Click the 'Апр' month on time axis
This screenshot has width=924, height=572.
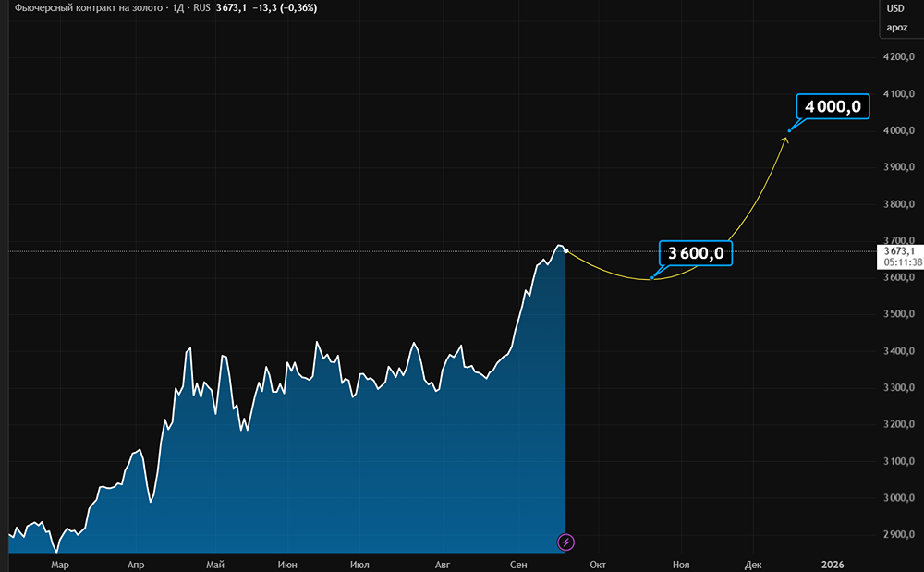coord(136,565)
